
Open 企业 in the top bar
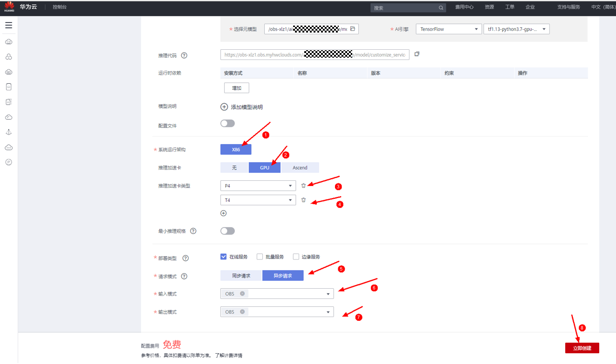pyautogui.click(x=530, y=7)
